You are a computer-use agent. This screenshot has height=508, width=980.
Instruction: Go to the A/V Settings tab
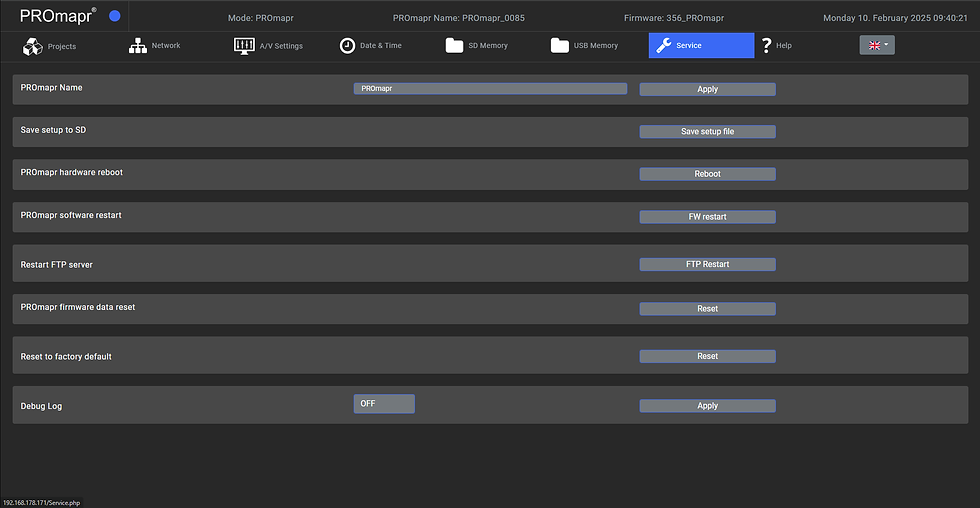281,46
